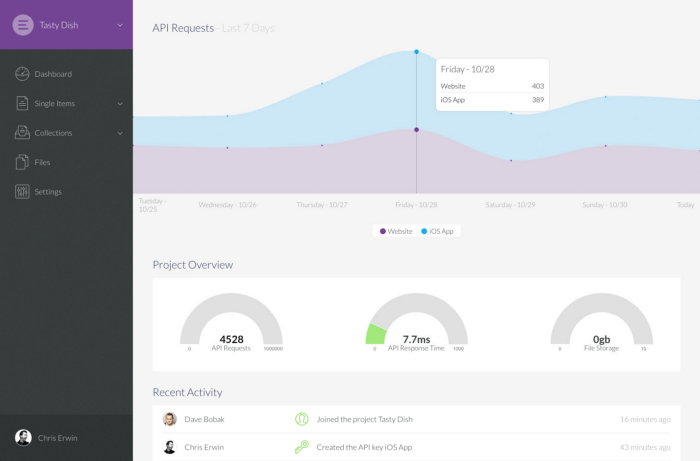Click Dave Bobak's name in Recent Activity
This screenshot has height=461, width=700.
click(204, 419)
